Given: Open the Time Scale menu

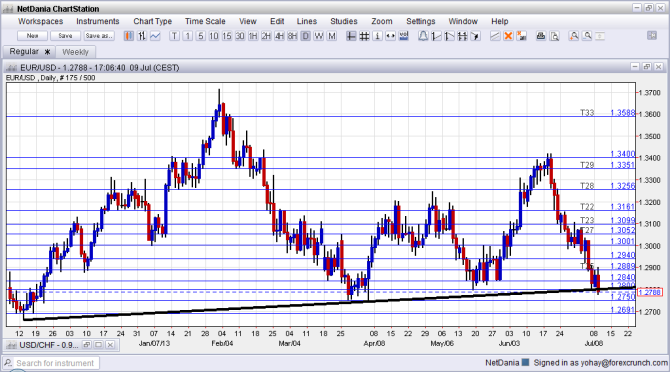Looking at the screenshot, I should (x=205, y=21).
